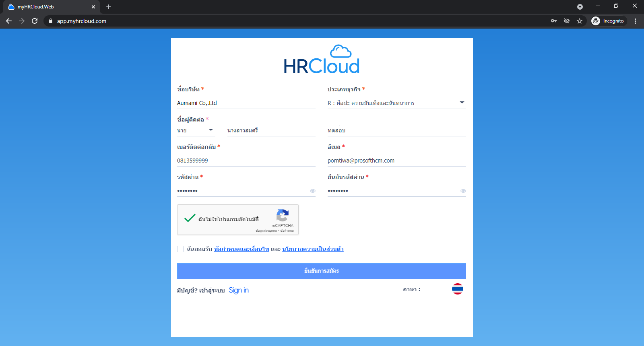The height and width of the screenshot is (346, 644).
Task: Click the blue confirm registration button
Action: pyautogui.click(x=322, y=271)
